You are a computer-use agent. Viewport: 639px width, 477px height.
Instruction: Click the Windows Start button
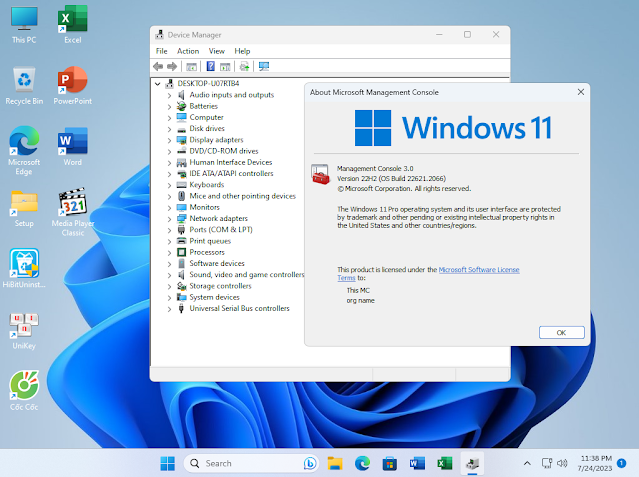(167, 464)
